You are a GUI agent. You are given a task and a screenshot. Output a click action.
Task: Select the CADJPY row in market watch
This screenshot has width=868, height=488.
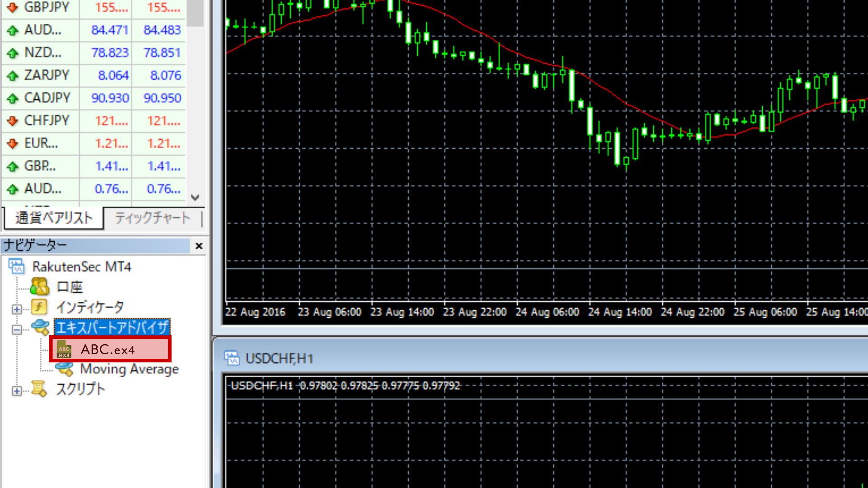click(x=94, y=98)
